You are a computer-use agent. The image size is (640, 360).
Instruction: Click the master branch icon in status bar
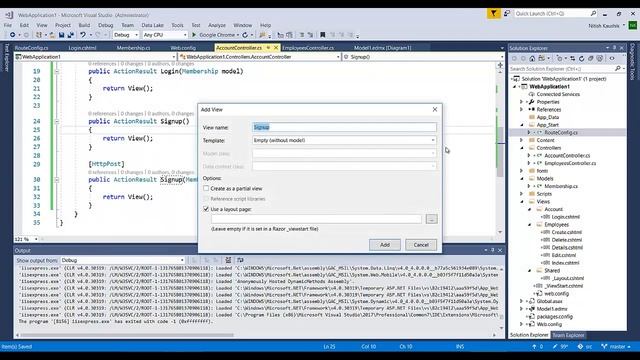coord(604,347)
